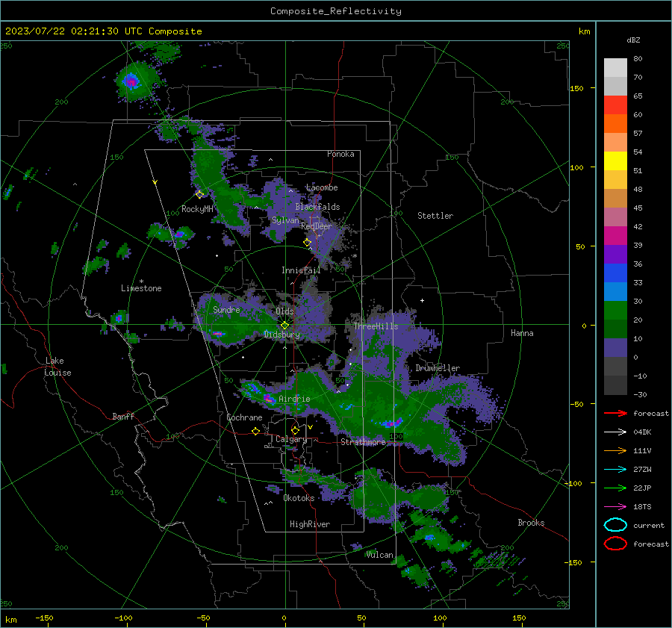Image resolution: width=672 pixels, height=628 pixels.
Task: Click the Lake Louise label
Action: (57, 367)
